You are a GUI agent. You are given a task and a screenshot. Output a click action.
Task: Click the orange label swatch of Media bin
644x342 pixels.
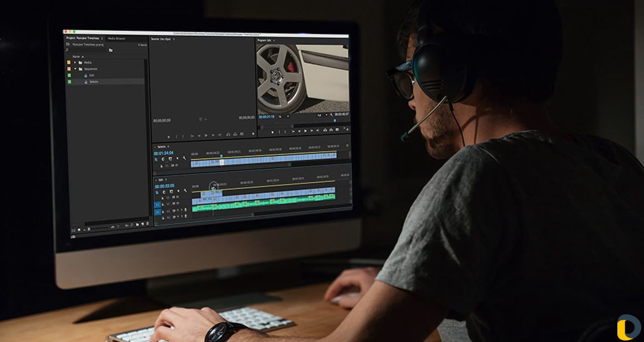tap(69, 62)
